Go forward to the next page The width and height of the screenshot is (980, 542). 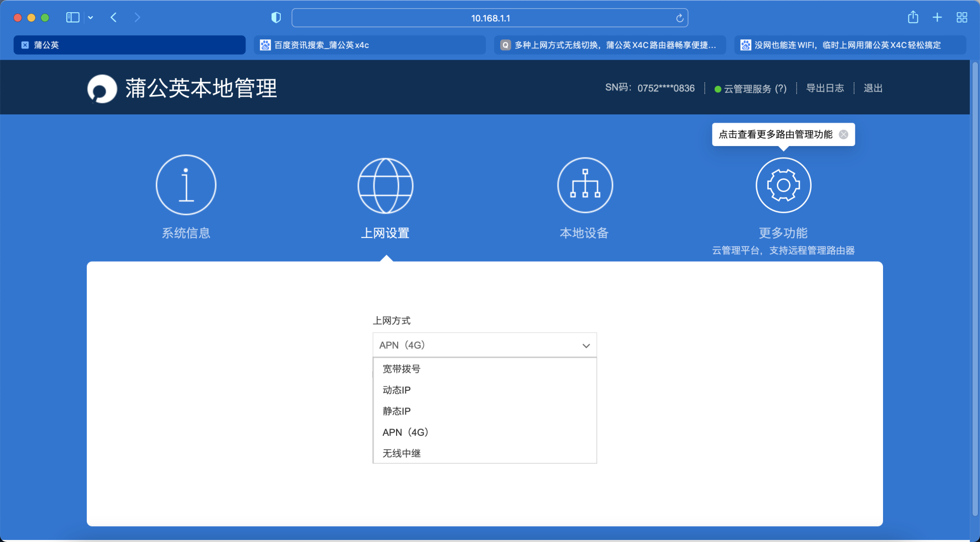(137, 17)
